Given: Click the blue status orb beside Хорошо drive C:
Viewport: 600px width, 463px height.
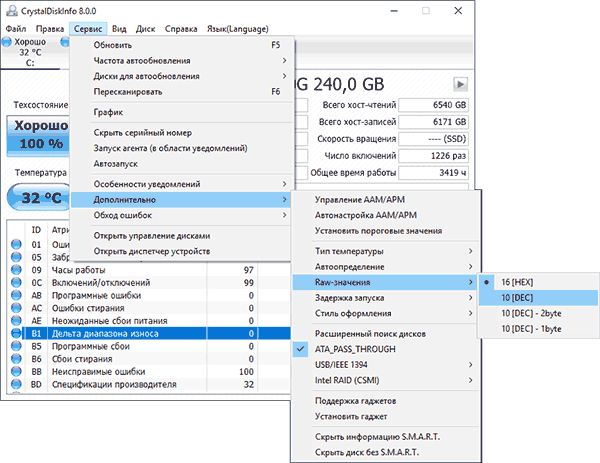Looking at the screenshot, I should click(x=7, y=42).
